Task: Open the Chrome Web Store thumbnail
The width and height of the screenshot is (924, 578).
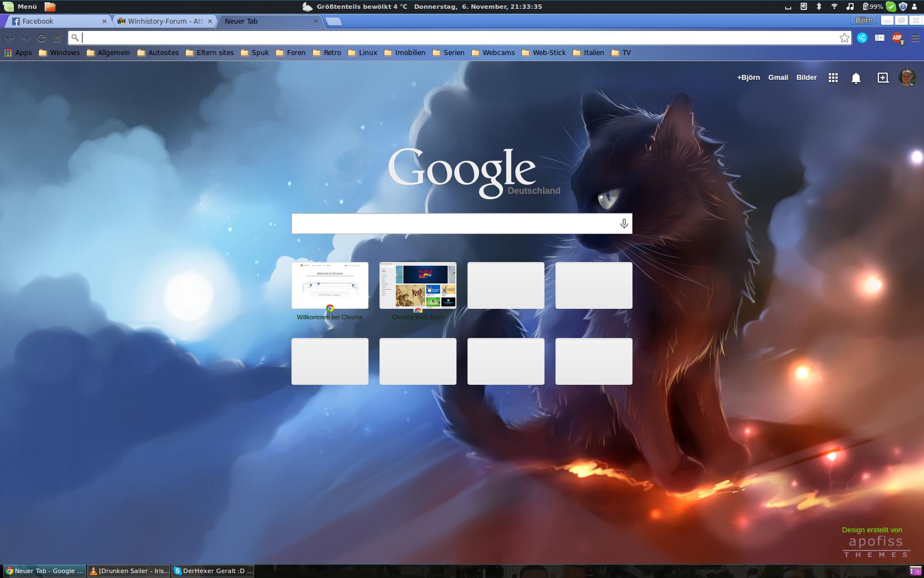Action: [418, 286]
